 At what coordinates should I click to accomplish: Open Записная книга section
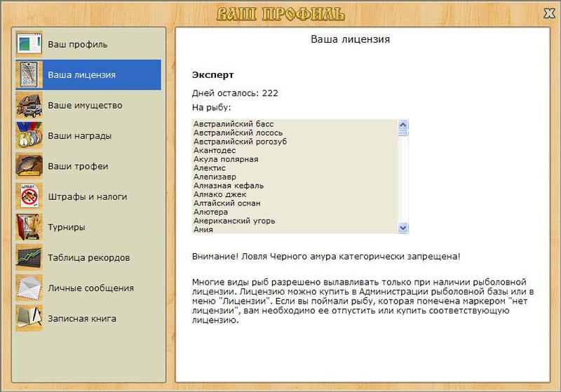88,318
